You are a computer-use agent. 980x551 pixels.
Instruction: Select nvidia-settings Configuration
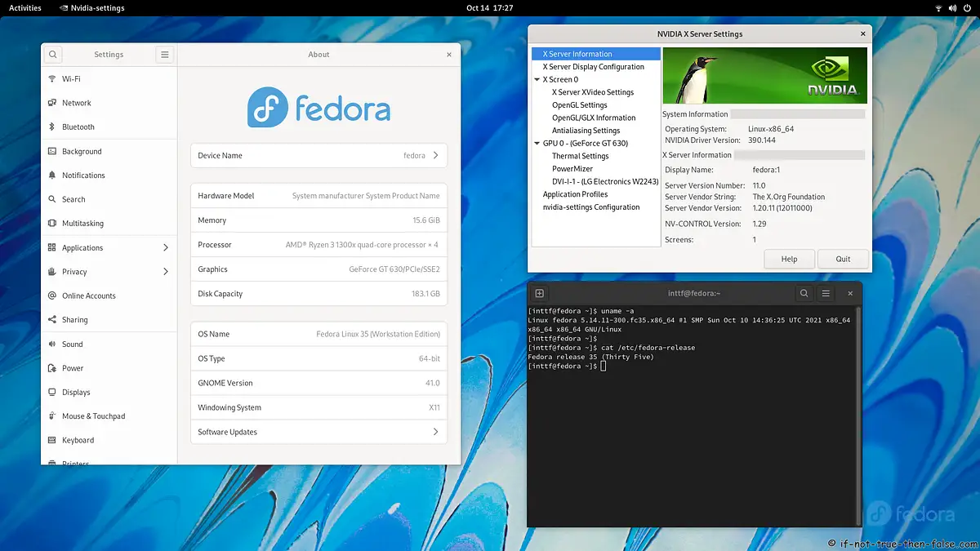coord(591,207)
